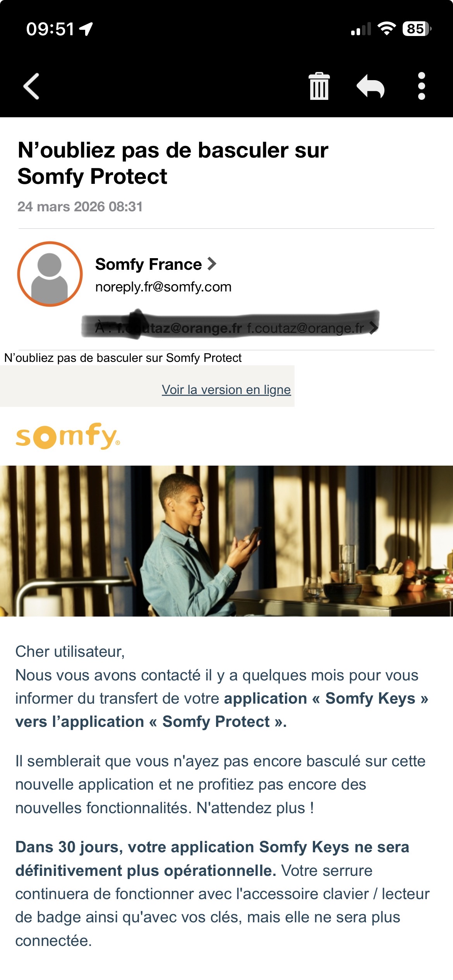Reply to the Somfy France email
Screen dimensions: 453x980
click(x=370, y=86)
